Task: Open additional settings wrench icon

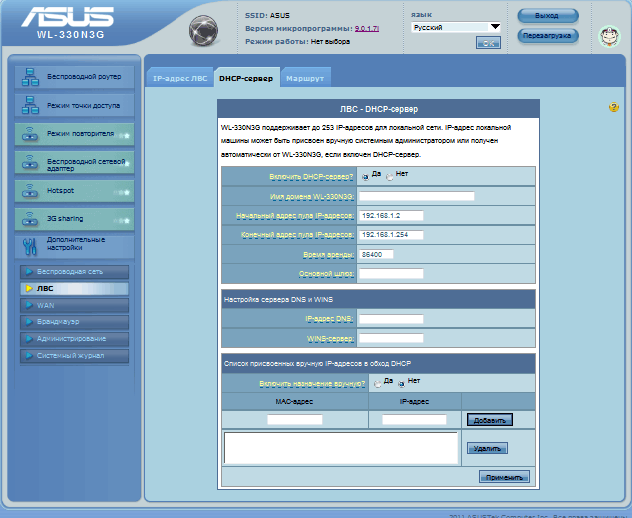Action: click(x=29, y=246)
